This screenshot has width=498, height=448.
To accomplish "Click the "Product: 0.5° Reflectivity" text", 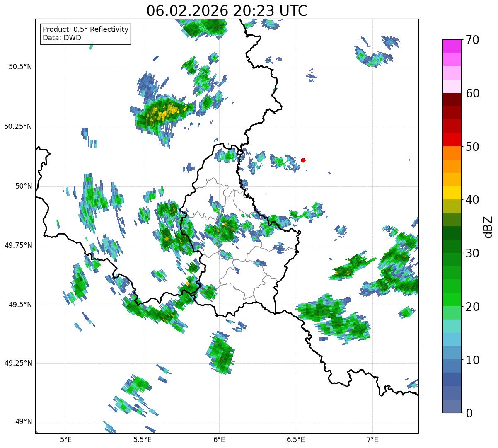I will point(86,29).
